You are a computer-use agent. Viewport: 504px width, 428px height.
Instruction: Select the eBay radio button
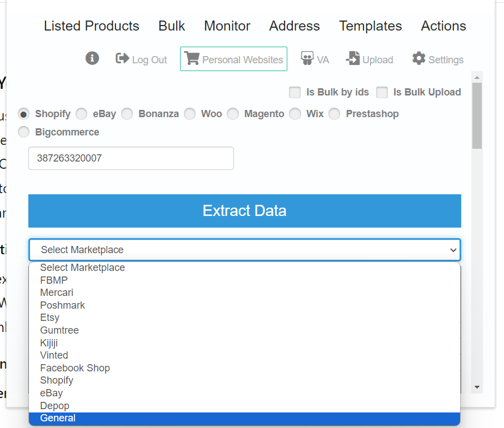81,114
